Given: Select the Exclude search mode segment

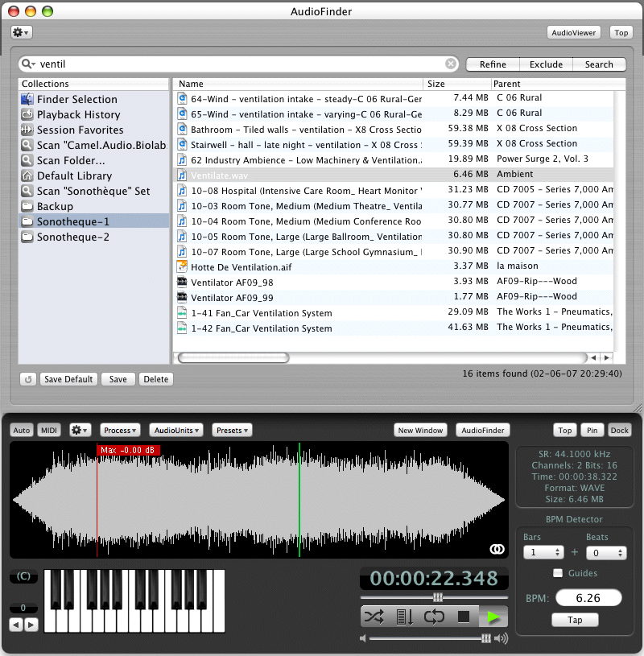Looking at the screenshot, I should click(x=546, y=64).
